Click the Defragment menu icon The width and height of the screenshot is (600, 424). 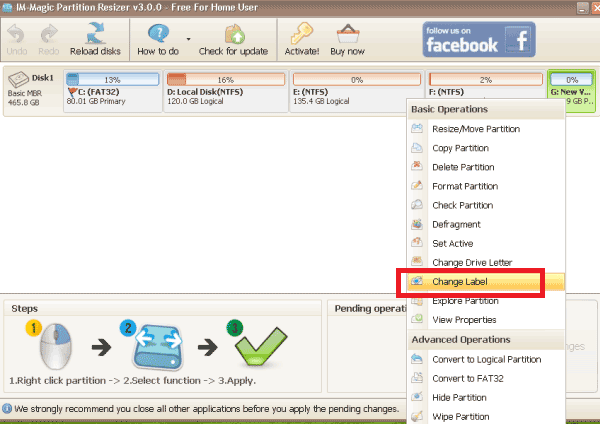click(x=417, y=223)
